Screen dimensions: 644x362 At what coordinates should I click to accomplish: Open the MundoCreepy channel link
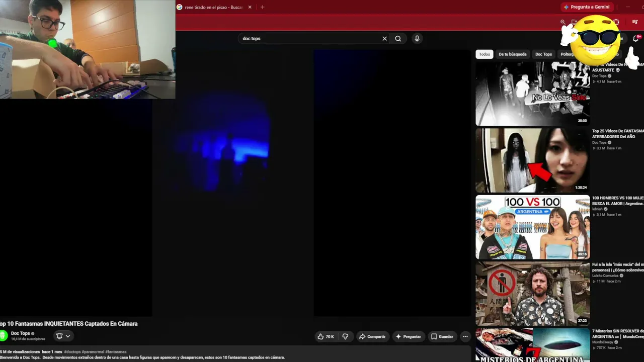tap(603, 342)
